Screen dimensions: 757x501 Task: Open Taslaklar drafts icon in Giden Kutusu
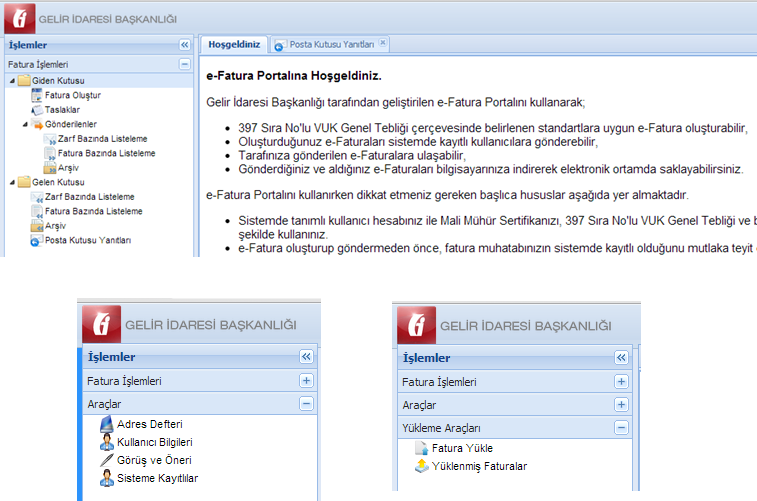click(x=36, y=109)
